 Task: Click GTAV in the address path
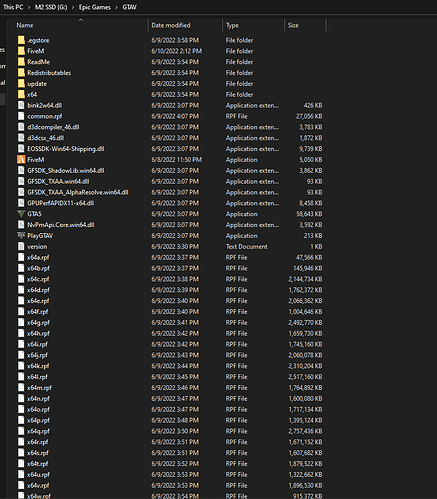(129, 7)
